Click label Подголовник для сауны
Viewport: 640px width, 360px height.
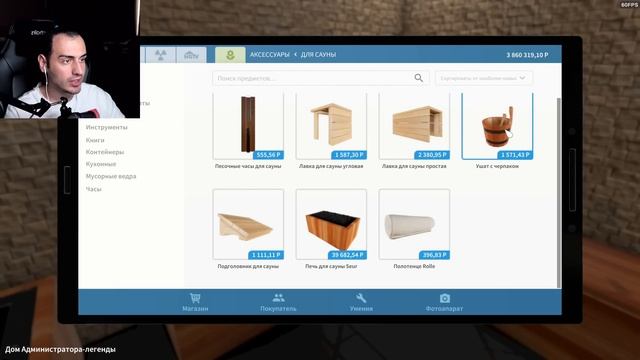248,266
